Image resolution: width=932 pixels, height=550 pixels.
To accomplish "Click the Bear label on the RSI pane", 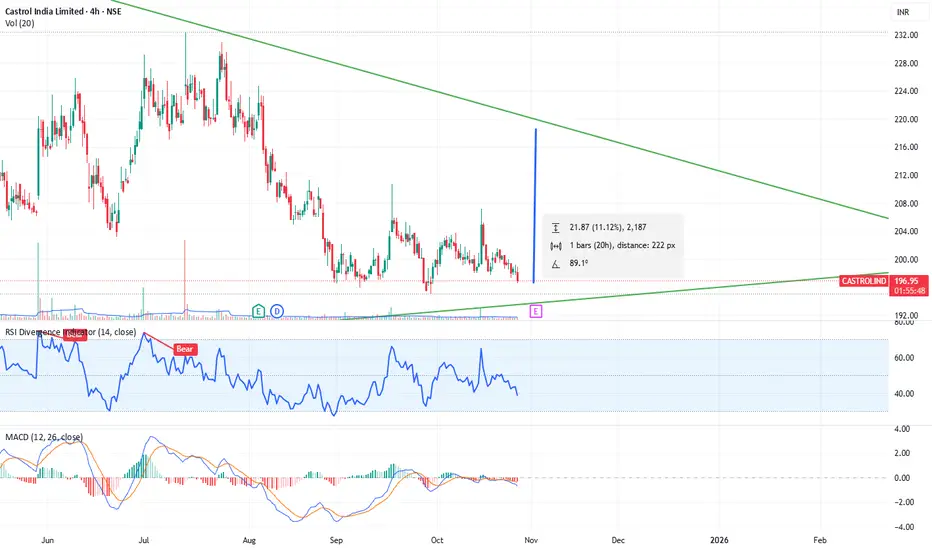I will pos(184,349).
